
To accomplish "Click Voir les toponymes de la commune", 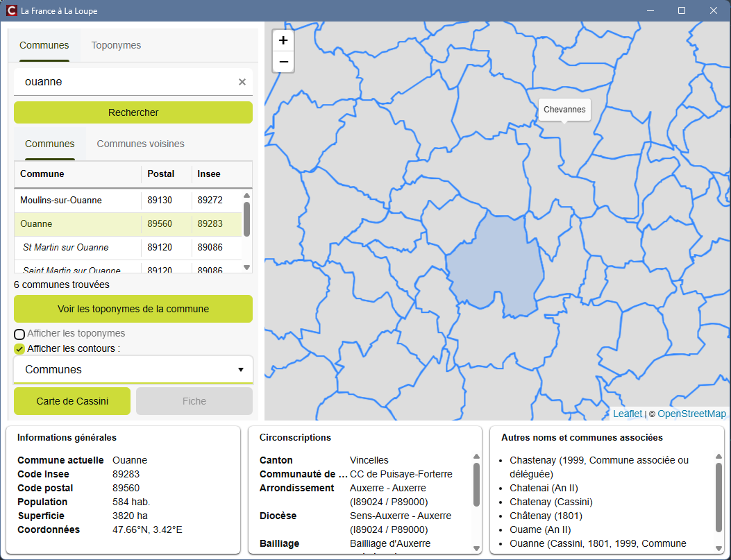I will tap(133, 309).
